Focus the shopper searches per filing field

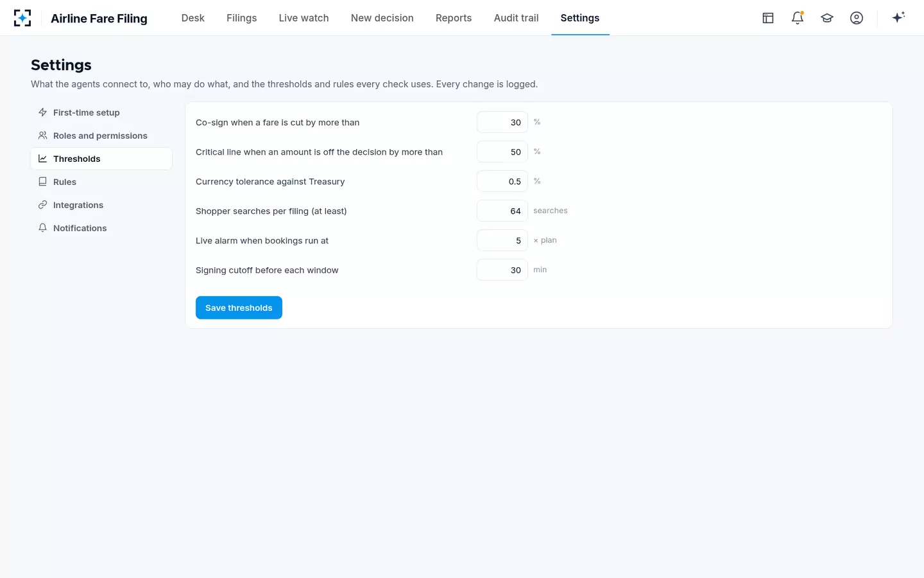pyautogui.click(x=502, y=211)
